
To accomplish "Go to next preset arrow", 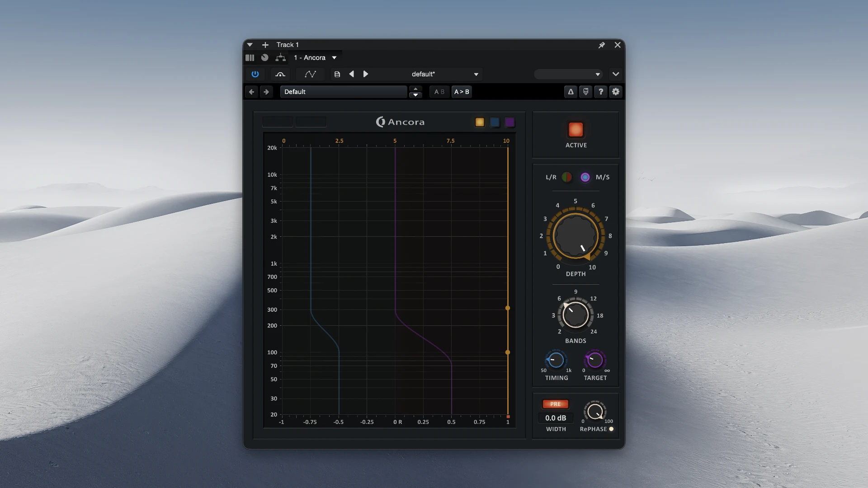I will pyautogui.click(x=366, y=74).
